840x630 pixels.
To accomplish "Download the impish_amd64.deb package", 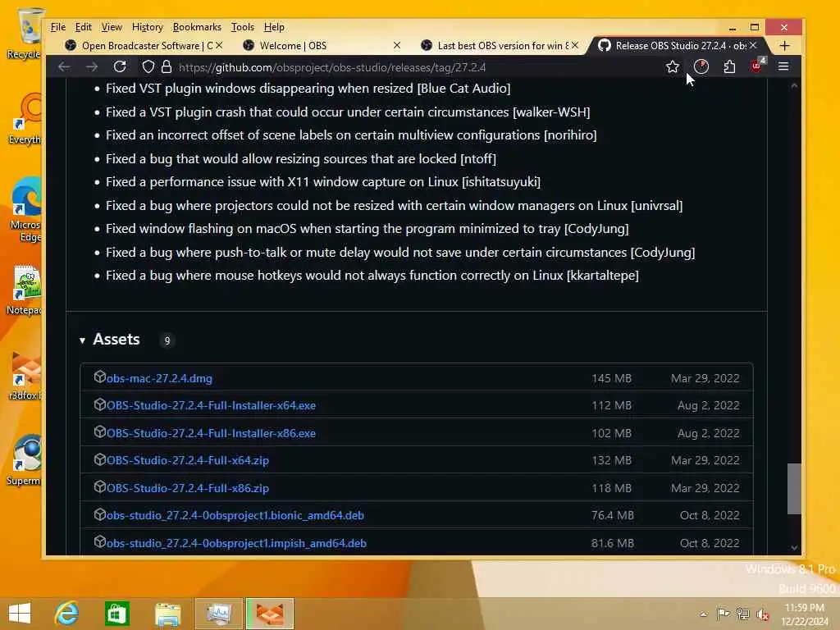I will [x=236, y=543].
